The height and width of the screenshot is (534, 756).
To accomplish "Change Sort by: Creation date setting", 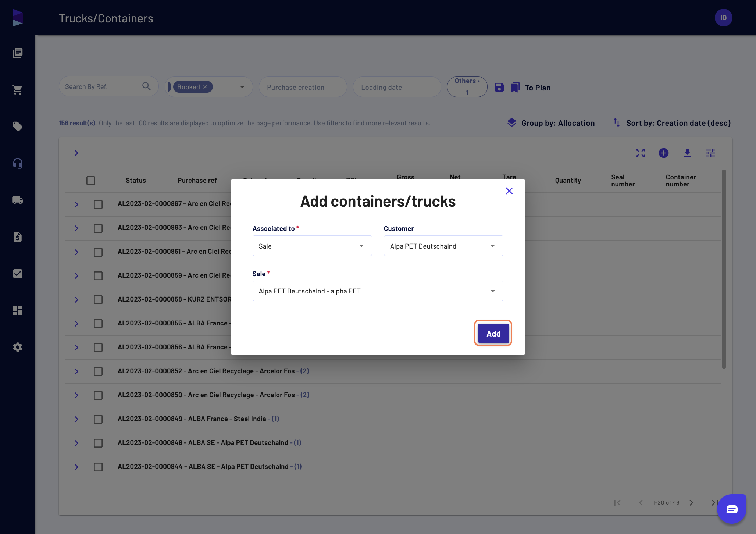I will 672,123.
